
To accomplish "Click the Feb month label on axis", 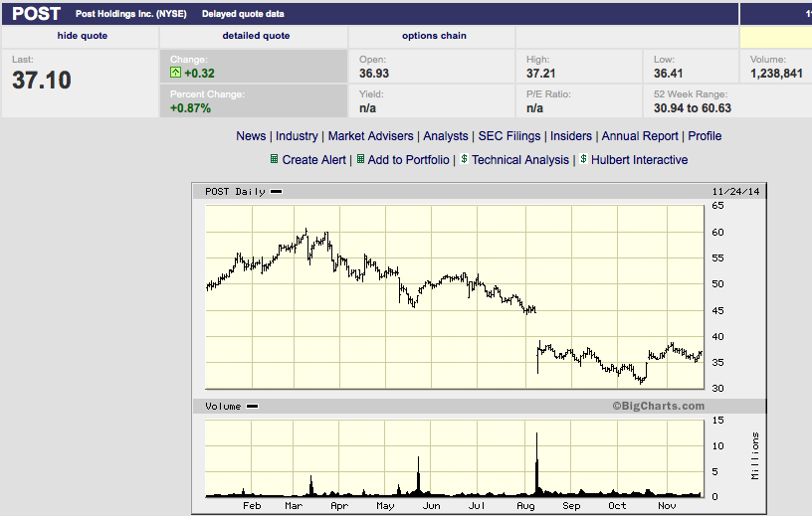I will click(252, 506).
